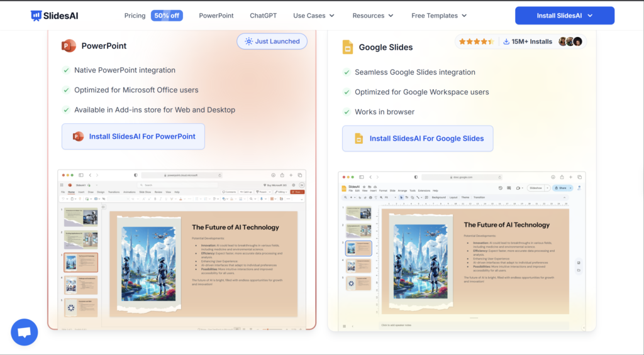Click the download icon by 15M+ Installs

[x=506, y=41]
